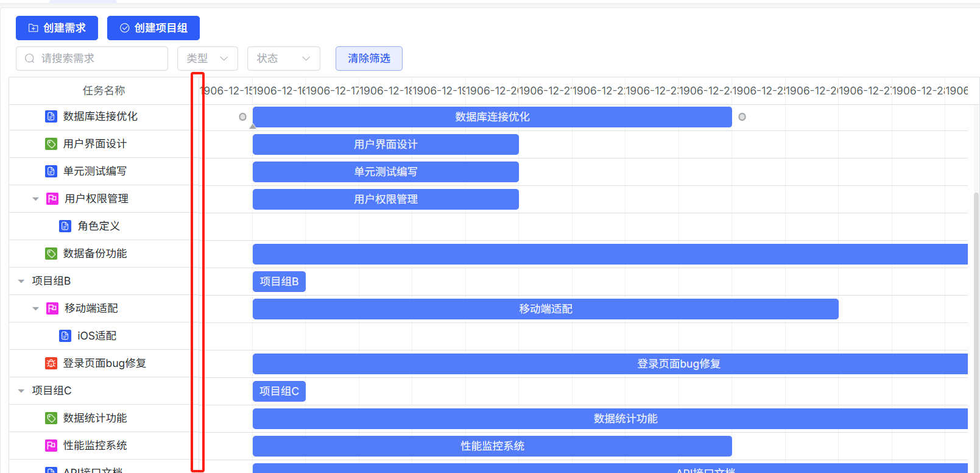Select the 单元测试编写 task name
The height and width of the screenshot is (473, 980).
95,171
